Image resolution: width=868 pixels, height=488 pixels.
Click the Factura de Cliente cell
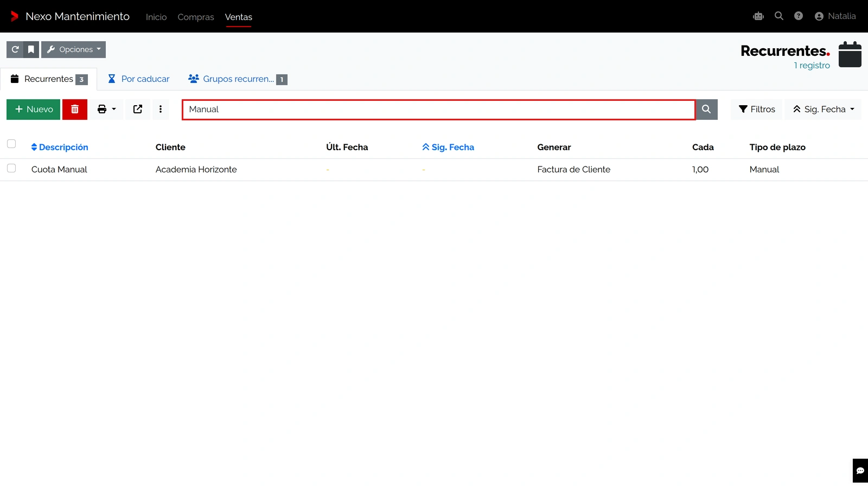574,170
